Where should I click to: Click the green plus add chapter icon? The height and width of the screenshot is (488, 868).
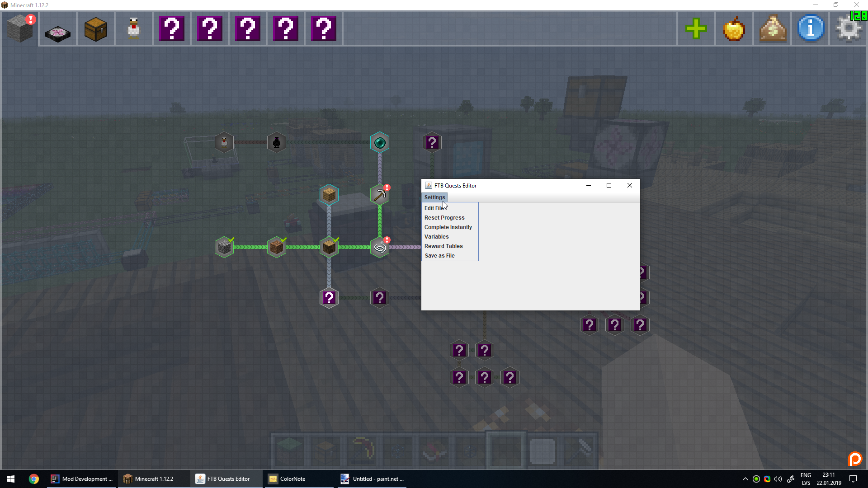(x=696, y=29)
